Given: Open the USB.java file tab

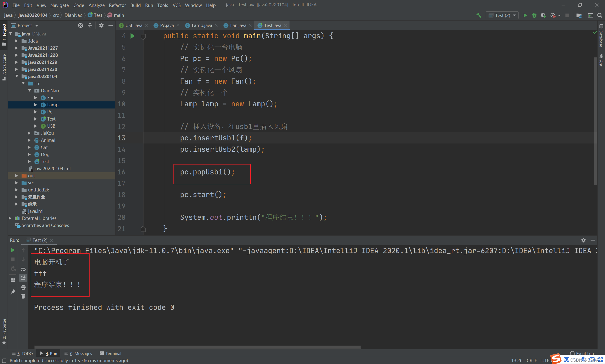Looking at the screenshot, I should tap(131, 26).
